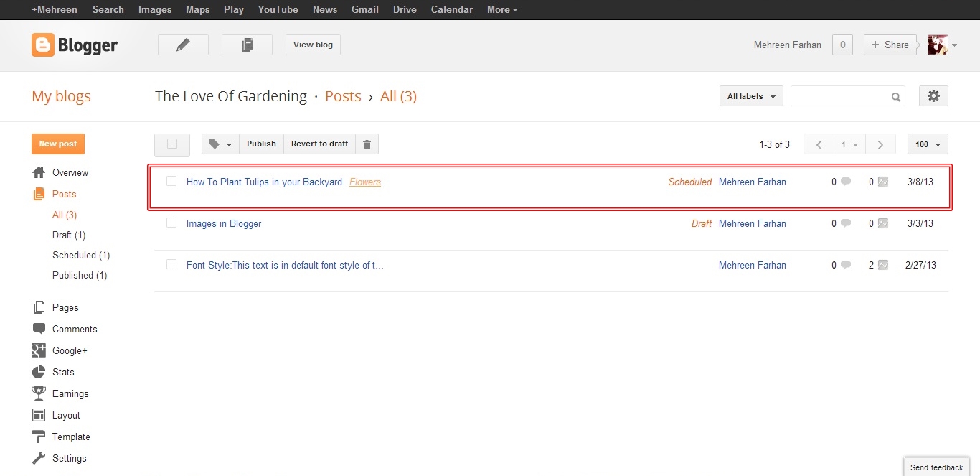Open the All labels dropdown

tap(751, 96)
